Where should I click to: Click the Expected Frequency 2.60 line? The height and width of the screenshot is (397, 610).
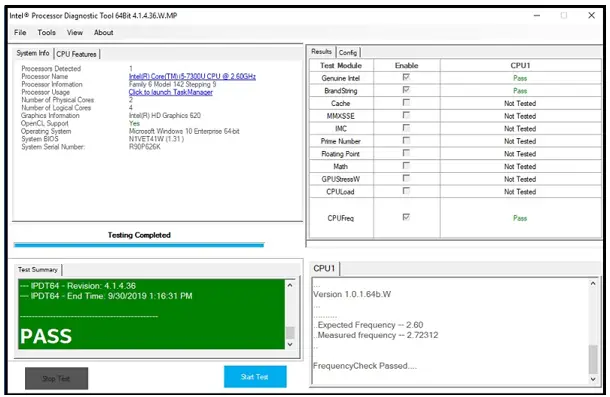368,325
